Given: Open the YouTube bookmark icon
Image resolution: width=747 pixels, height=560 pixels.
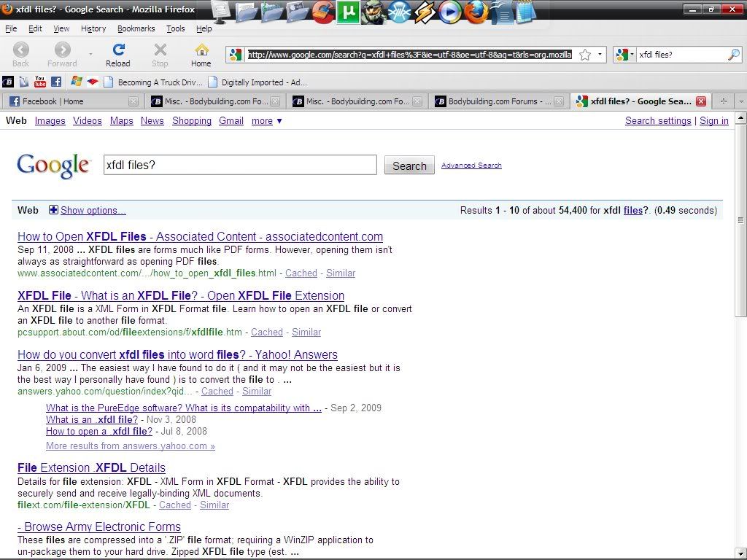Looking at the screenshot, I should [40, 82].
